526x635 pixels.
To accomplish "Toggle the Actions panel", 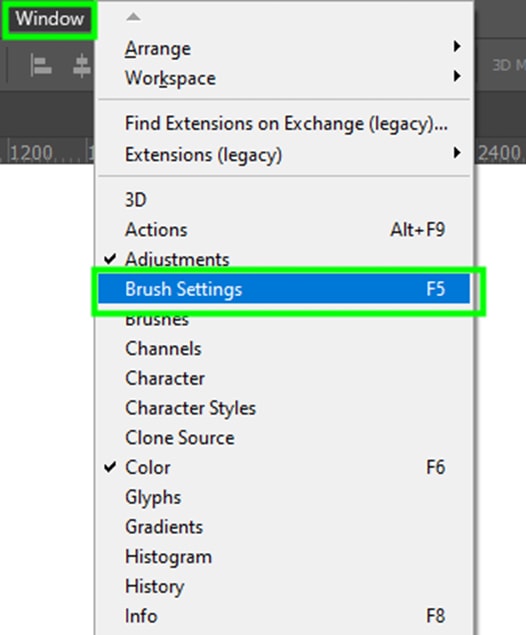I will coord(284,230).
